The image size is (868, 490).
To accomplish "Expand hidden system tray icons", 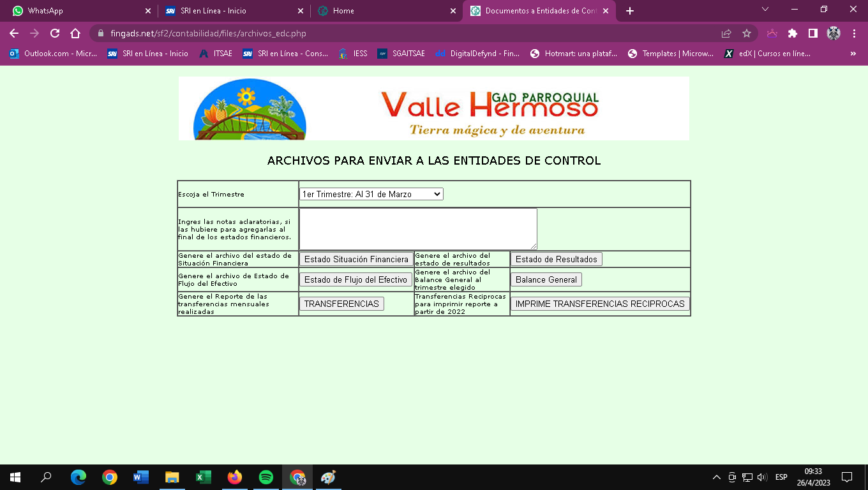I will tap(716, 477).
